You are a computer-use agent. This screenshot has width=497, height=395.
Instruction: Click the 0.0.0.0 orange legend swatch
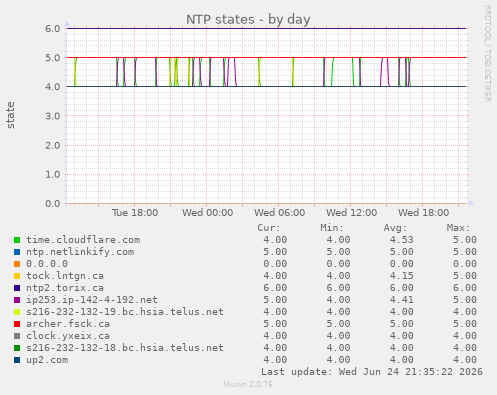(x=17, y=264)
